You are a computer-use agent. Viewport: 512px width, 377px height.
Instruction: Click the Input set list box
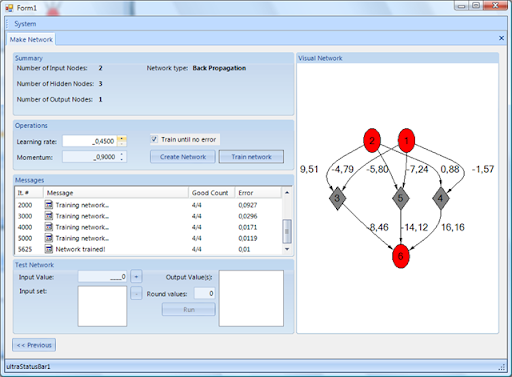102,306
